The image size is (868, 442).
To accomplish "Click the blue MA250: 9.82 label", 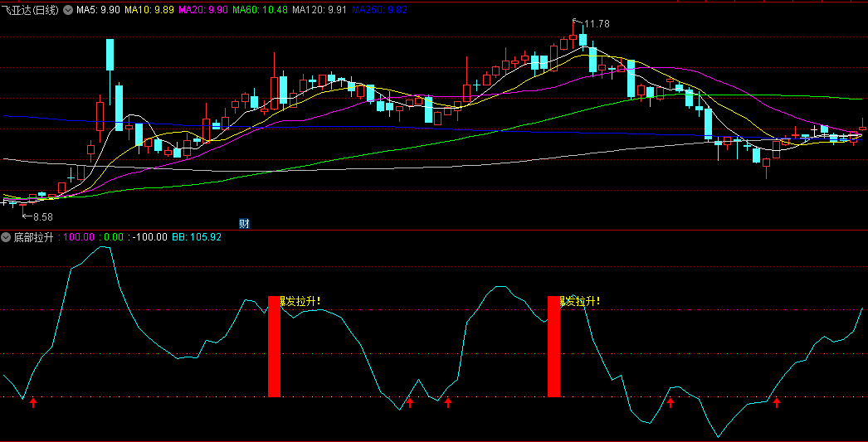I will (x=380, y=10).
